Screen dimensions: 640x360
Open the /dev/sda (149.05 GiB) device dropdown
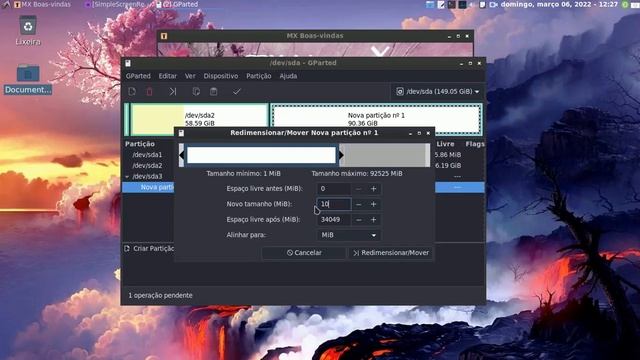437,91
